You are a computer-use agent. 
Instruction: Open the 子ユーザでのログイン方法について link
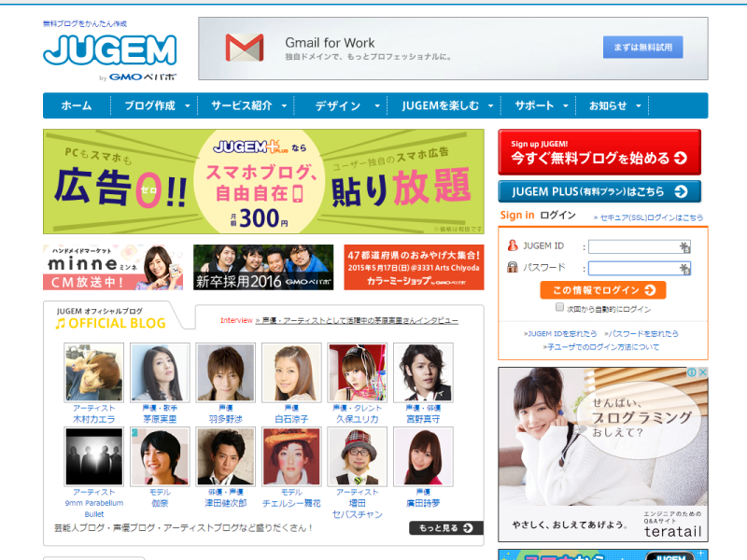(601, 347)
